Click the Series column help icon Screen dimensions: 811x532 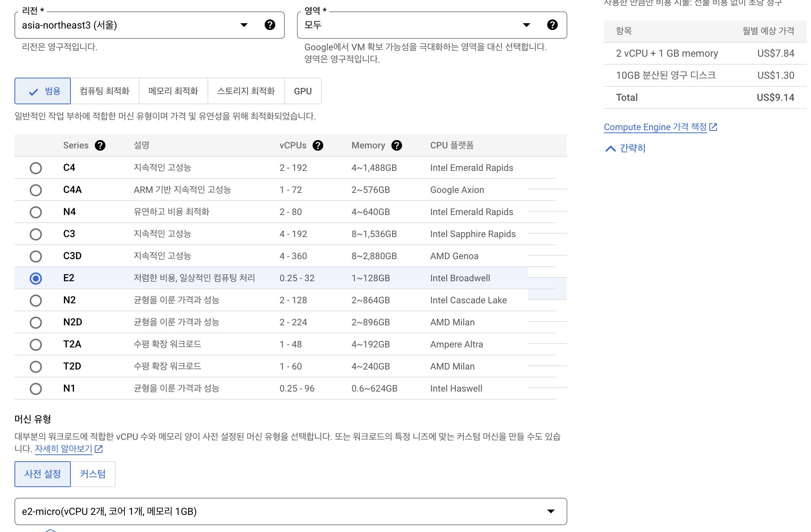(100, 145)
